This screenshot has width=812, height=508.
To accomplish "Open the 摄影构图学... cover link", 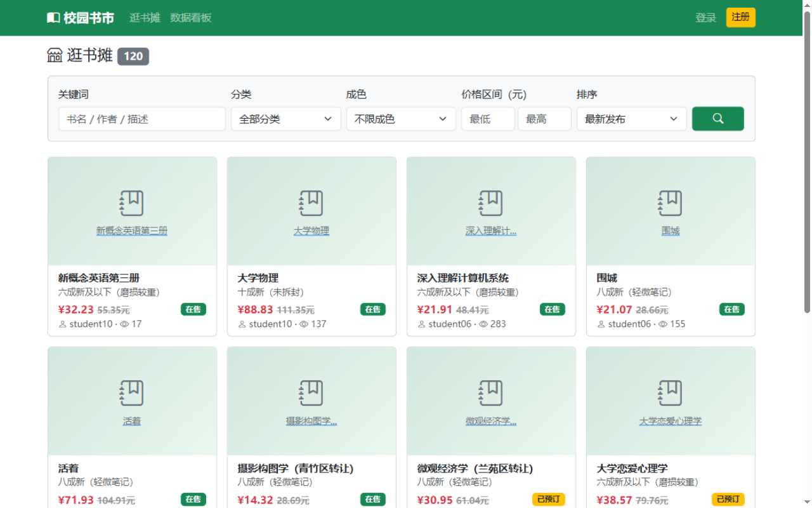I will click(311, 421).
